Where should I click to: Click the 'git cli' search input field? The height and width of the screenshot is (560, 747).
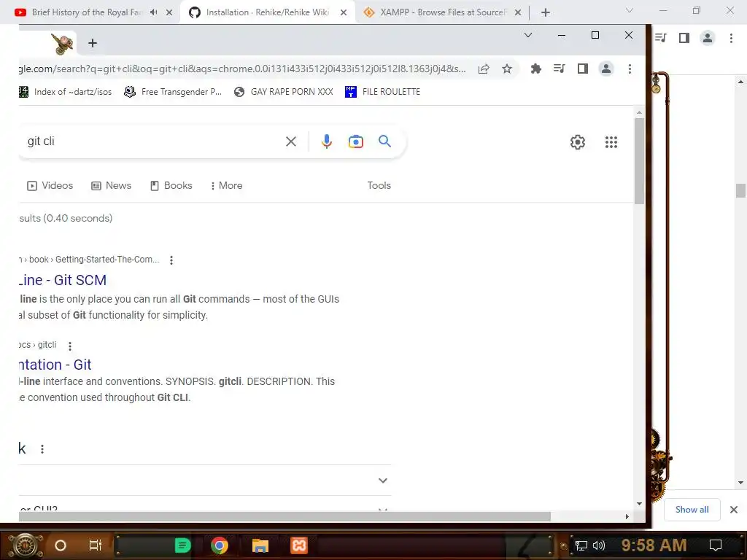(x=152, y=141)
